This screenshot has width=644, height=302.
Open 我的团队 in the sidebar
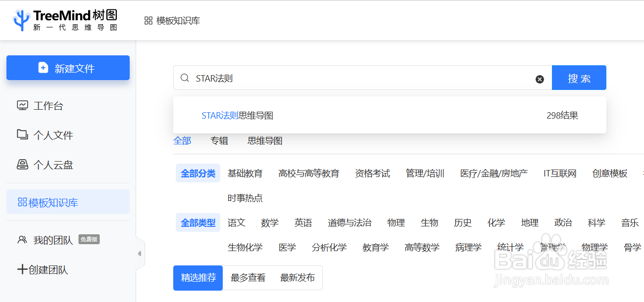[53, 240]
